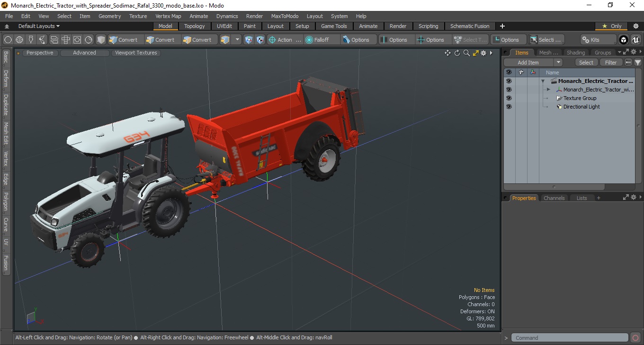Open the Vertex Map menu
Viewport: 644px width, 345px height.
(168, 16)
